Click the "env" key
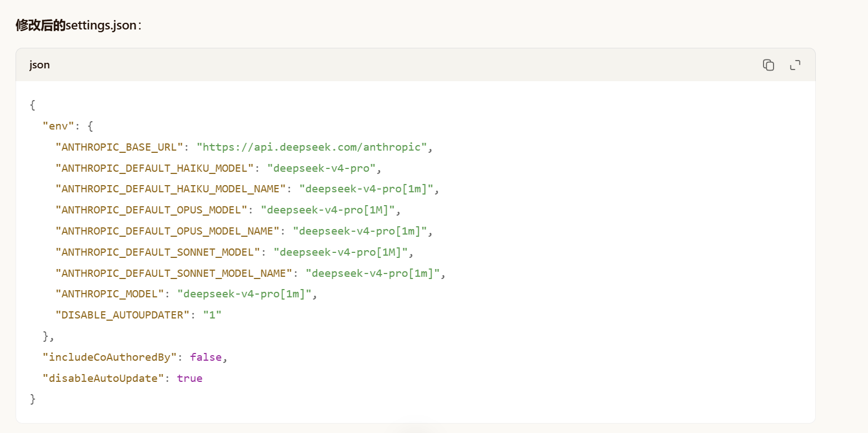The width and height of the screenshot is (868, 433). pyautogui.click(x=58, y=126)
